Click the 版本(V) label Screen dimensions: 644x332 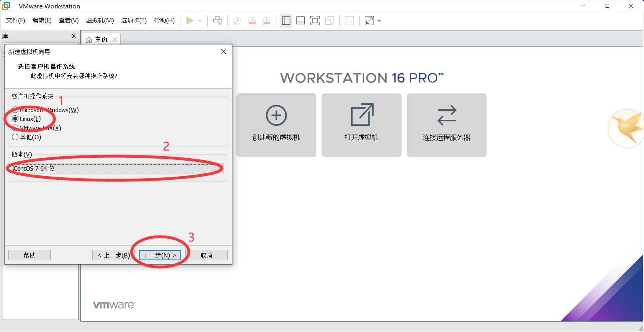[22, 154]
